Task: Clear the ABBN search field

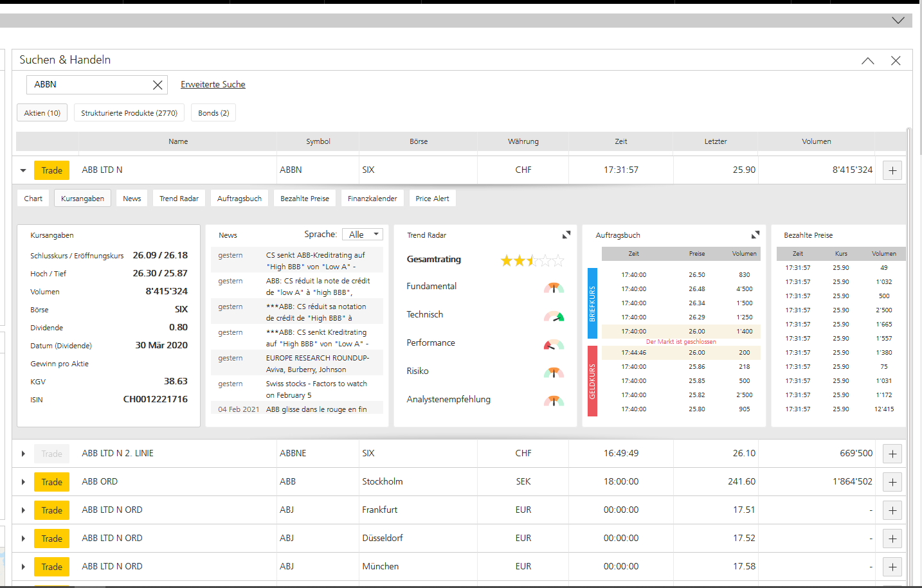Action: click(x=157, y=85)
